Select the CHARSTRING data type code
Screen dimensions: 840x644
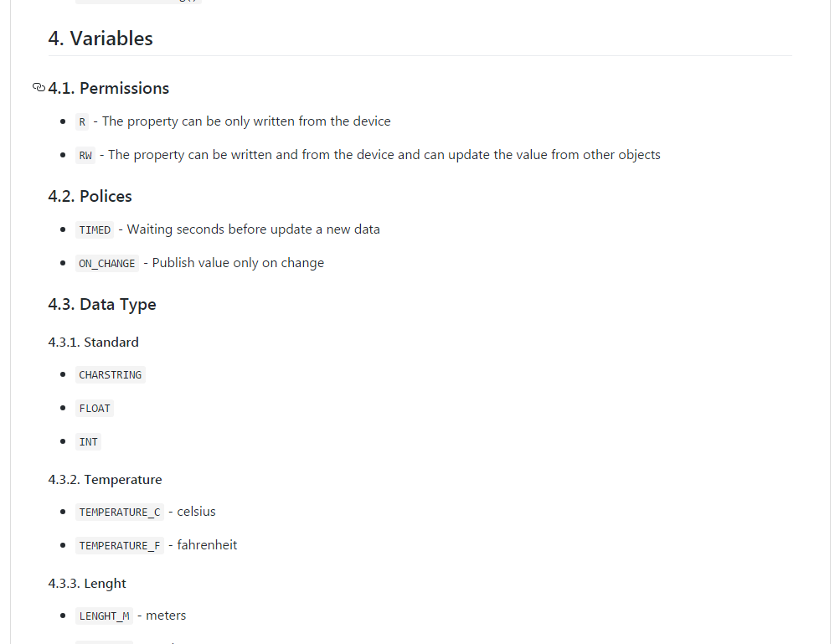(x=111, y=375)
